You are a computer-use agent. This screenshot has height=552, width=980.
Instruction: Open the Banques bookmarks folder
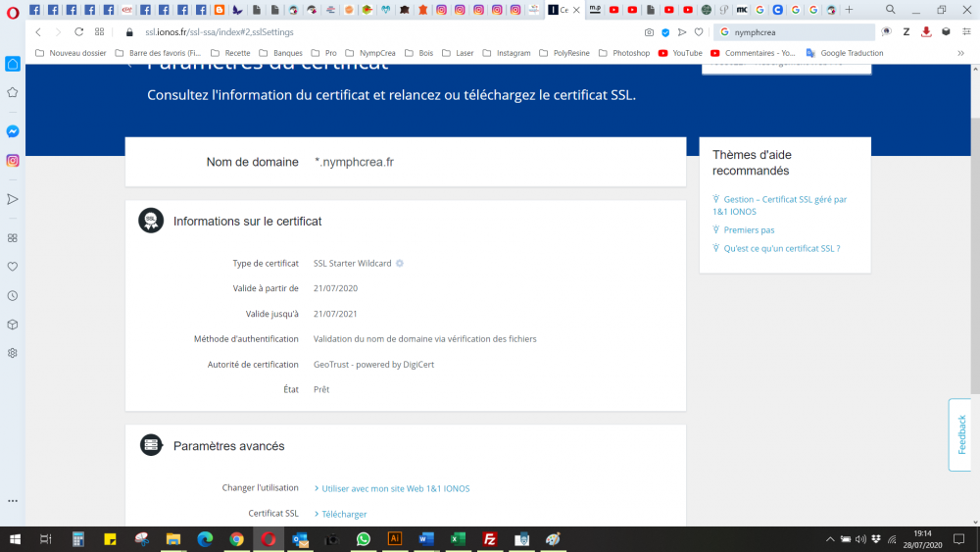[x=280, y=53]
